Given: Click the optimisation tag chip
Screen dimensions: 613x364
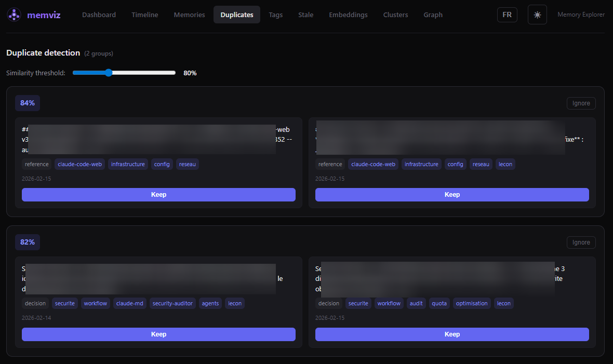Looking at the screenshot, I should [472, 303].
